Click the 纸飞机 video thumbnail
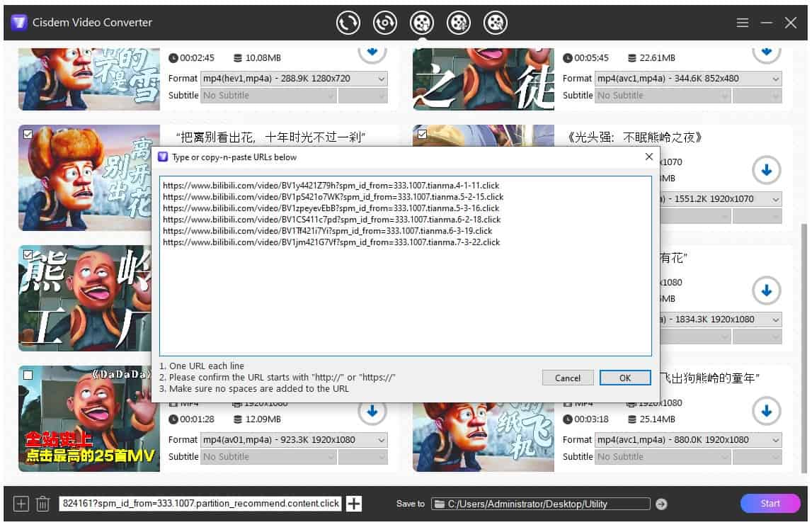Screen dimensions: 812x525 (x=483, y=437)
